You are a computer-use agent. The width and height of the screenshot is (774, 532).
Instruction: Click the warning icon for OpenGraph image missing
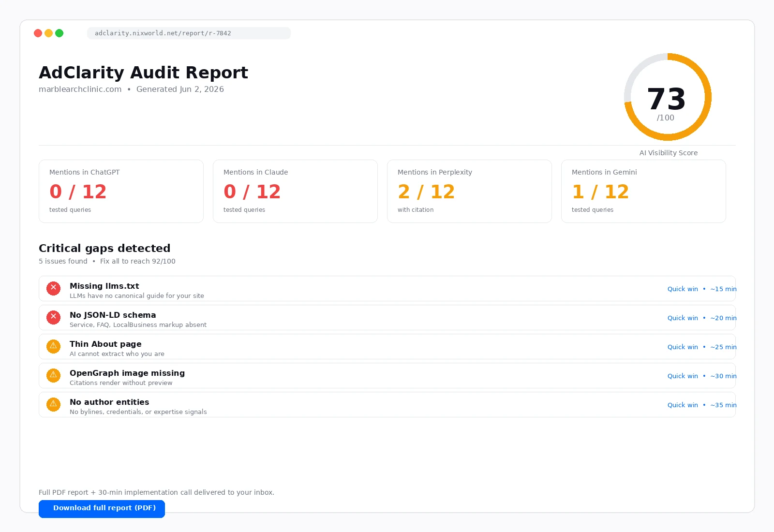pyautogui.click(x=53, y=375)
